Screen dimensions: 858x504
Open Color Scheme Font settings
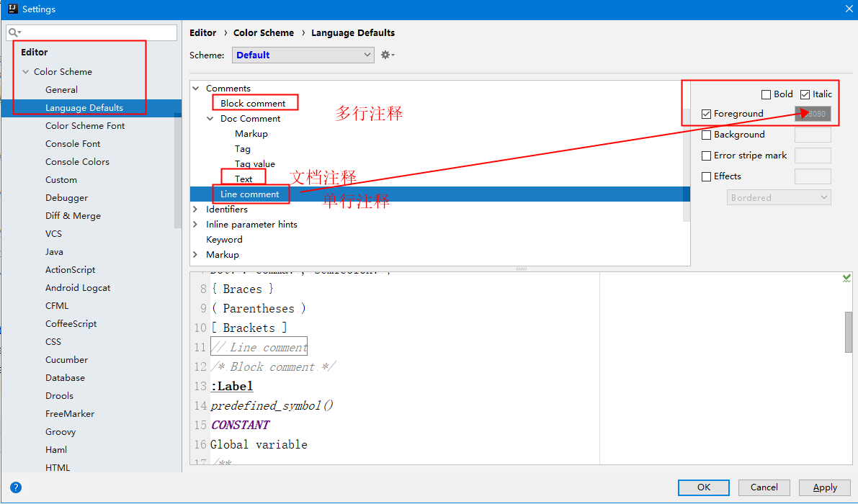(85, 126)
